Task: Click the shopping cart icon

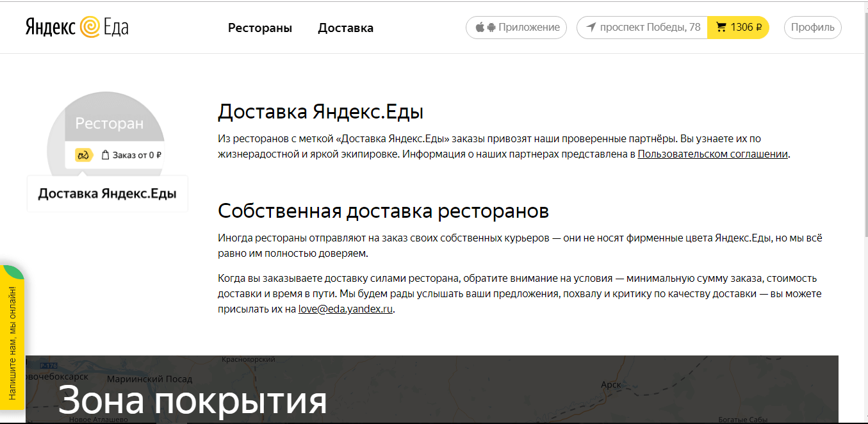Action: (721, 28)
